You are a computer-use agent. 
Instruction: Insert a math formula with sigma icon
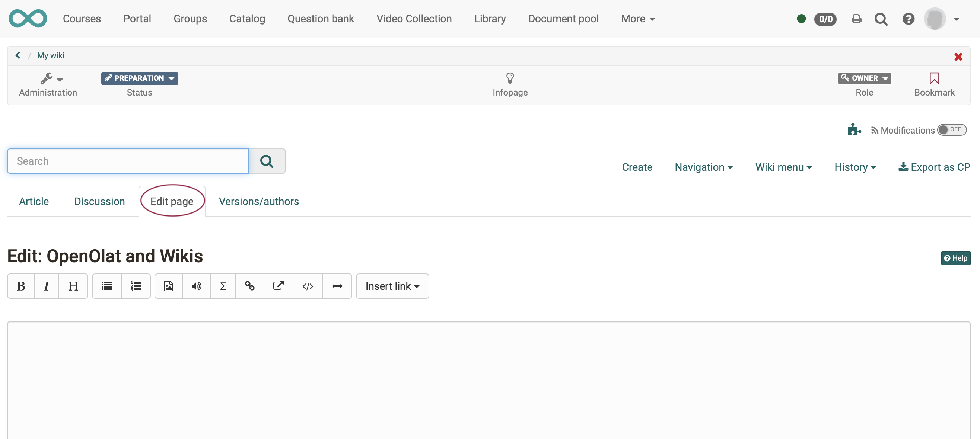(223, 286)
